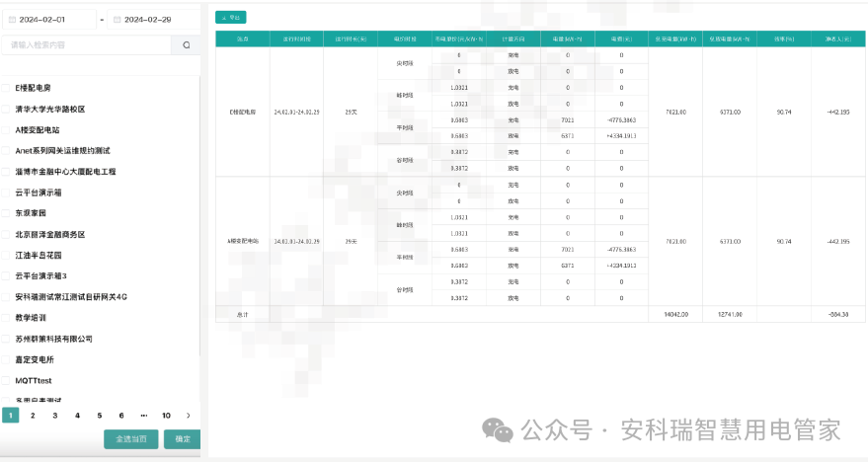Click the end date field 2024-02-29
The image size is (868, 464).
click(154, 20)
